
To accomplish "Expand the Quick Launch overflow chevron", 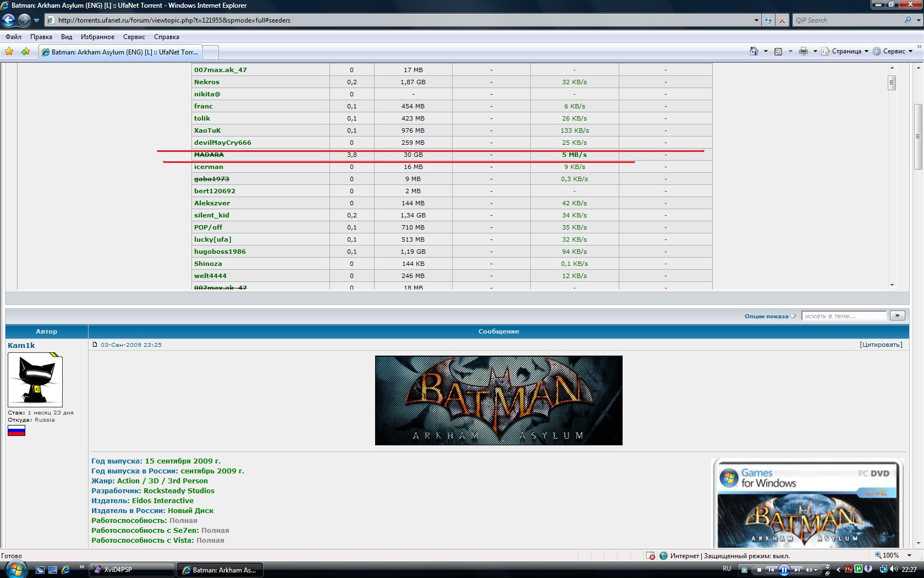I will (x=82, y=567).
